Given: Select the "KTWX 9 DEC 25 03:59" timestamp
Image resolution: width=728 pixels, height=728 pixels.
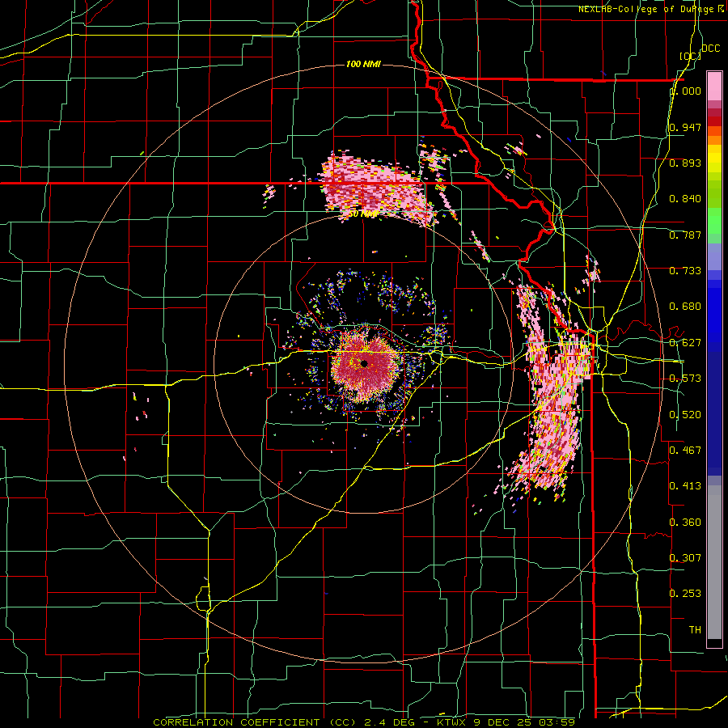Looking at the screenshot, I should [x=506, y=722].
